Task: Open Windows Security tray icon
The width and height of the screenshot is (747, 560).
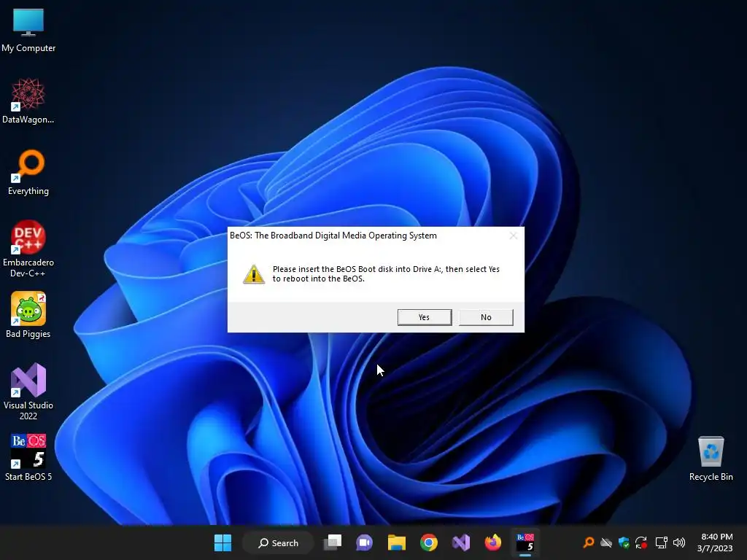Action: coord(624,542)
